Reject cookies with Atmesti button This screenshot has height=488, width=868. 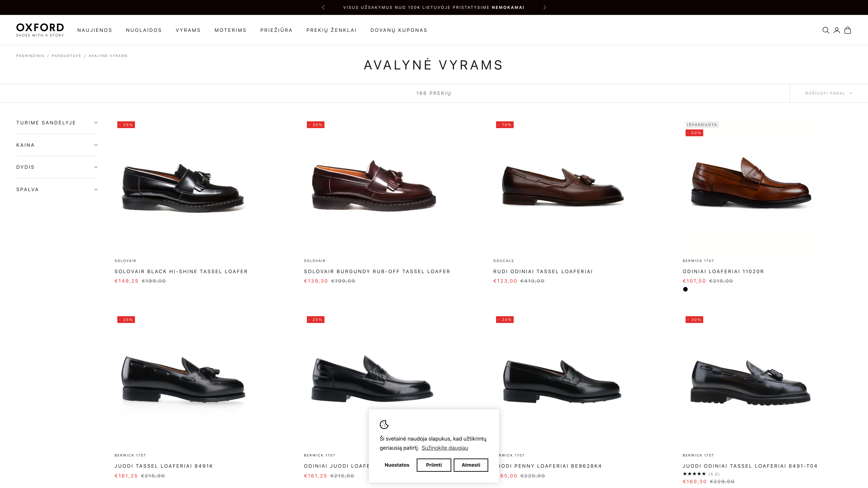pyautogui.click(x=471, y=465)
